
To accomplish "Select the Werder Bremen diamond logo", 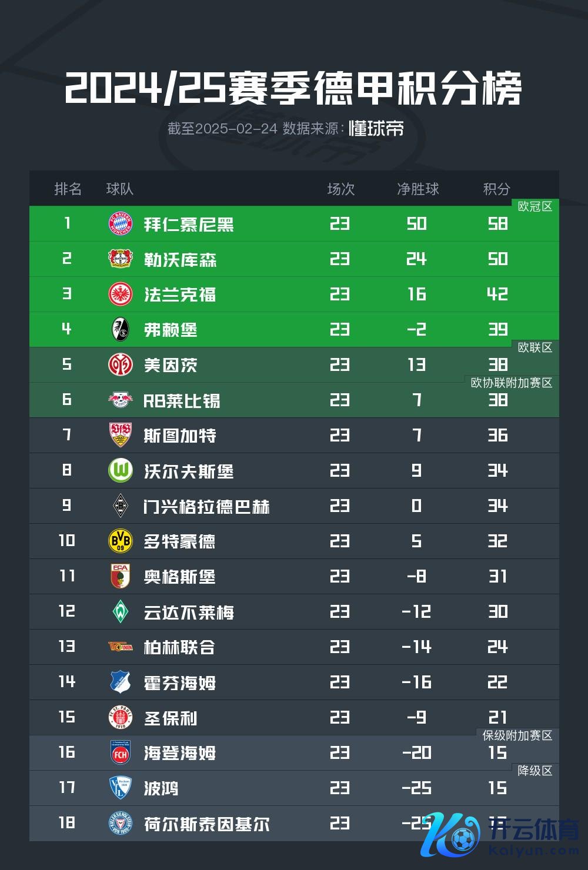I will point(121,611).
